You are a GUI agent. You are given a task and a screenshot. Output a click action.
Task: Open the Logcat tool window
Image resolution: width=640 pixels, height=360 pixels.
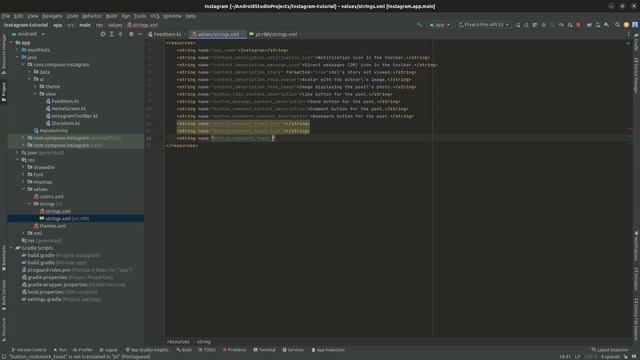(109, 350)
